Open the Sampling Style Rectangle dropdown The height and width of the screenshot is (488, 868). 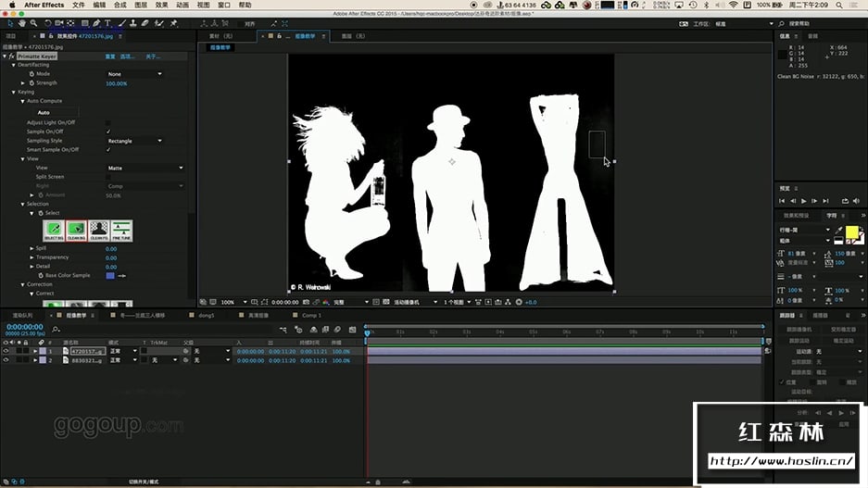pos(134,141)
